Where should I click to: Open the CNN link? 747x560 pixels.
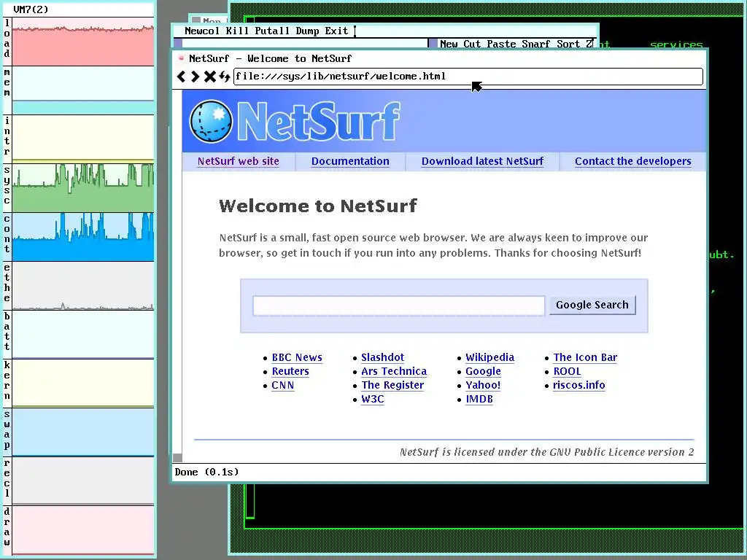coord(282,385)
